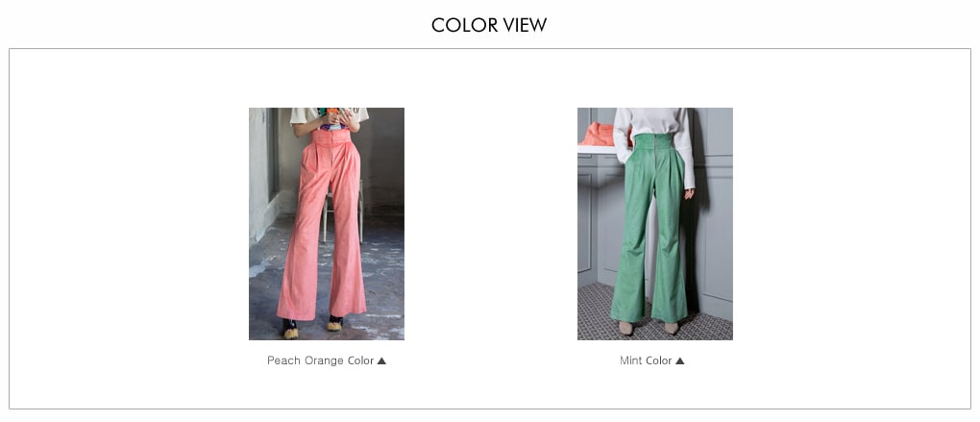
Task: Click the high waistband of peach pants
Action: (x=331, y=137)
